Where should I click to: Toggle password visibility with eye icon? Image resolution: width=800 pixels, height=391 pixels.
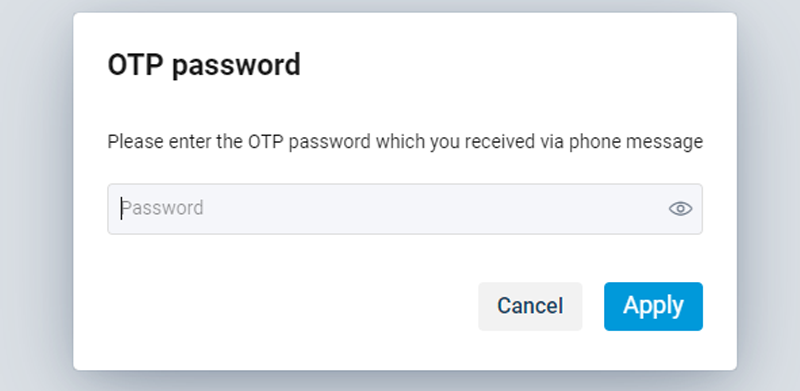680,209
